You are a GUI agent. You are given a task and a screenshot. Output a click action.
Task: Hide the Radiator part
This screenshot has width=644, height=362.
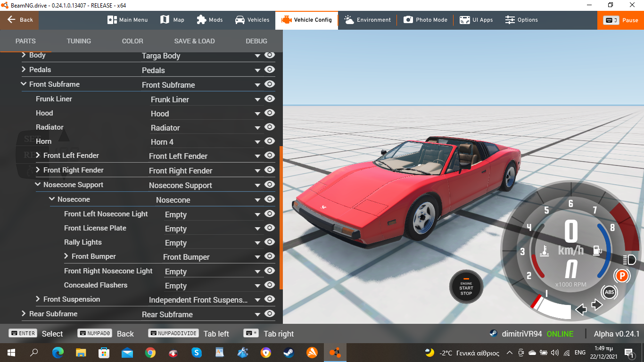(270, 127)
